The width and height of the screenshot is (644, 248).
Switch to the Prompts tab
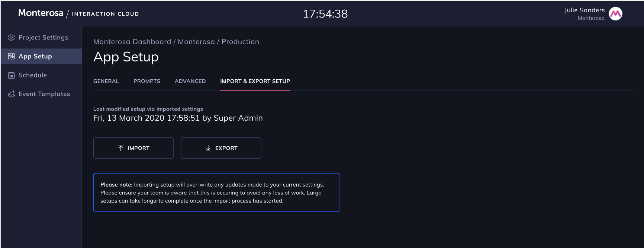tap(147, 81)
